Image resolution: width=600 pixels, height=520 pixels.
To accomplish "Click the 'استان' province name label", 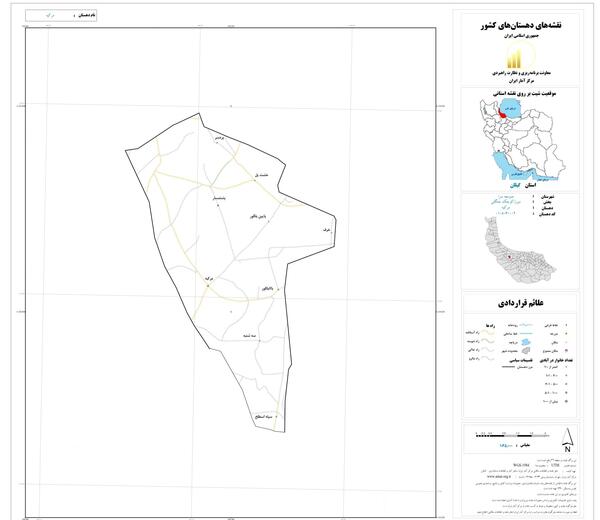I will pos(530,186).
